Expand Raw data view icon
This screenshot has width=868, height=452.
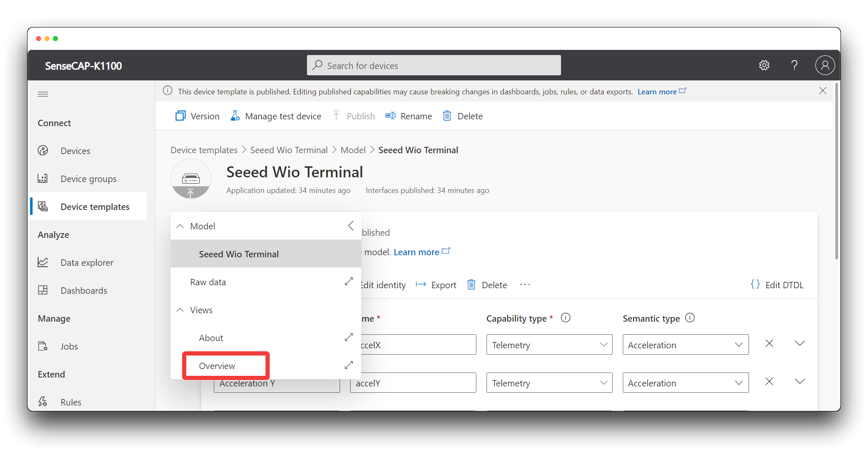point(349,281)
